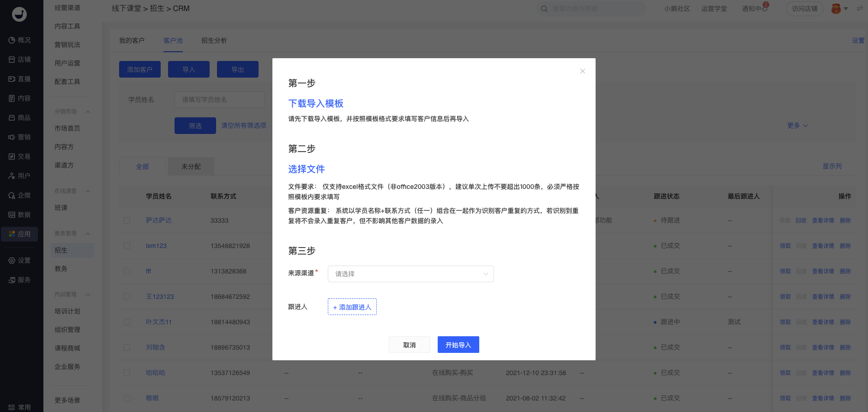Close the import dialog with X icon
Screen dimensions: 868x412
[x=582, y=71]
